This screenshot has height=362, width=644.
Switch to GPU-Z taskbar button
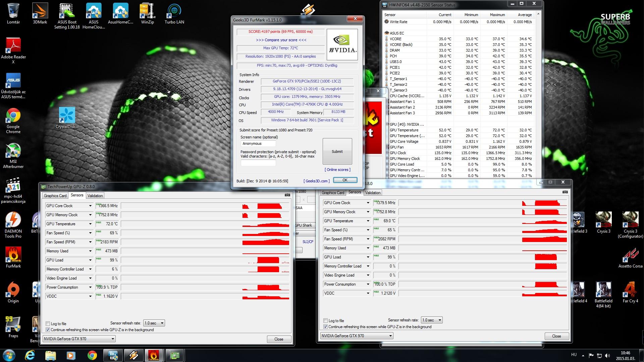[x=174, y=355]
